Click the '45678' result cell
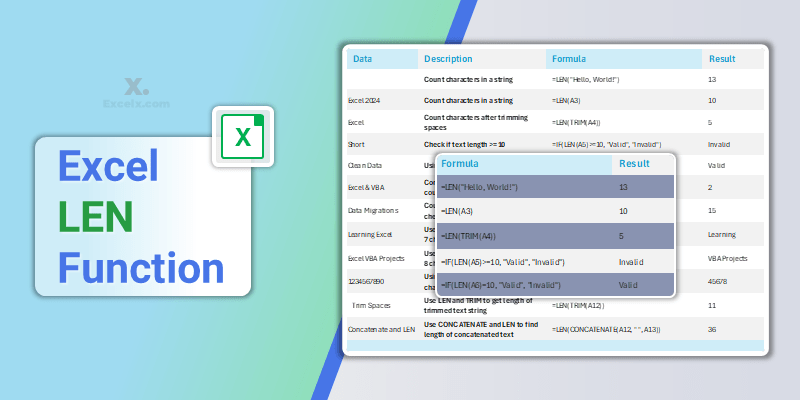800x400 pixels. pos(718,282)
